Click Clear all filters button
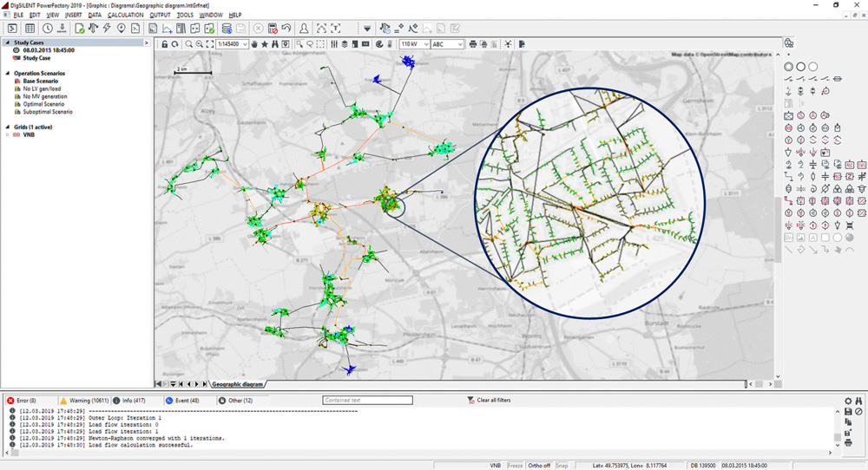Image resolution: width=868 pixels, height=470 pixels. pyautogui.click(x=490, y=401)
